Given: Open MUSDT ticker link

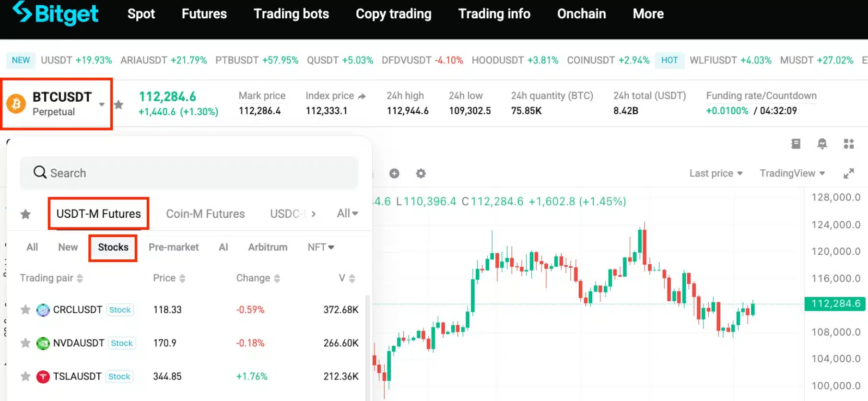Looking at the screenshot, I should click(817, 60).
